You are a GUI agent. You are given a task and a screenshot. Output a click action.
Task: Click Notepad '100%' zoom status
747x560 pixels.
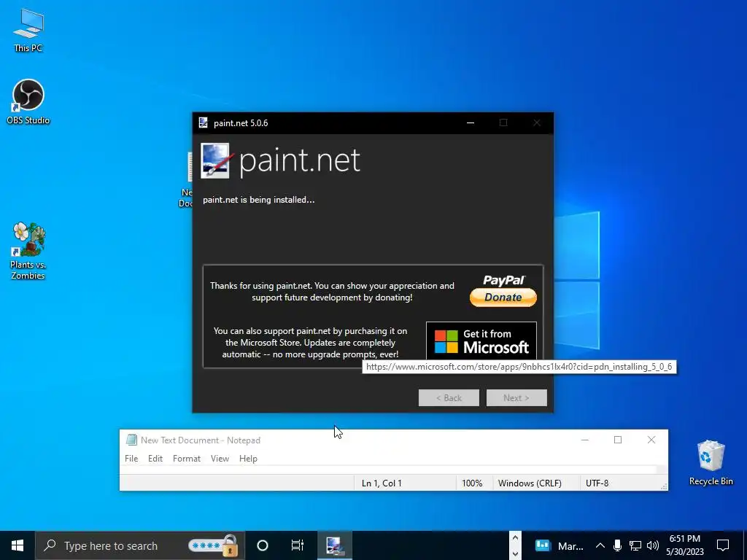pos(472,483)
